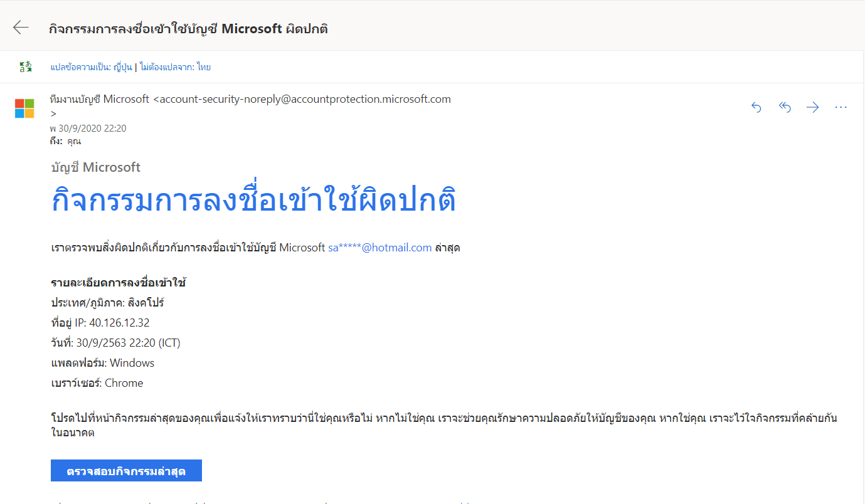
Task: Click the paragraph starting 'โปรดไปที่หน้ากิจกรรมล่าสุดของคุณ'
Action: [x=444, y=425]
